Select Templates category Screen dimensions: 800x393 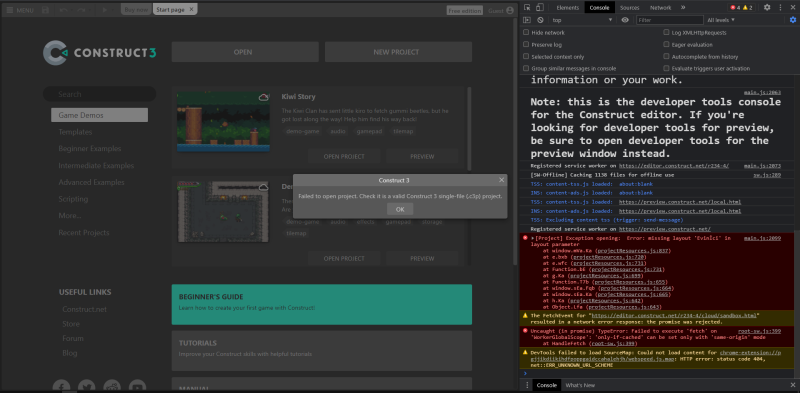(75, 132)
